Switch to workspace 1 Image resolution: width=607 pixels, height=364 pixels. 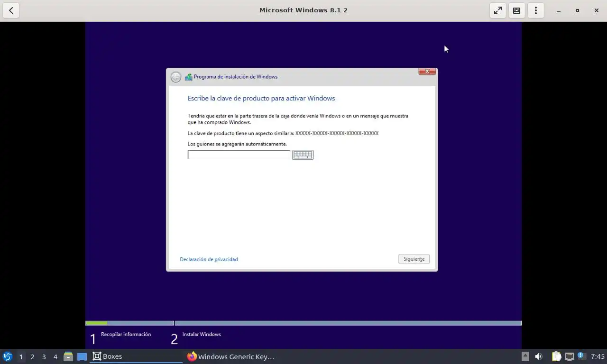point(21,356)
